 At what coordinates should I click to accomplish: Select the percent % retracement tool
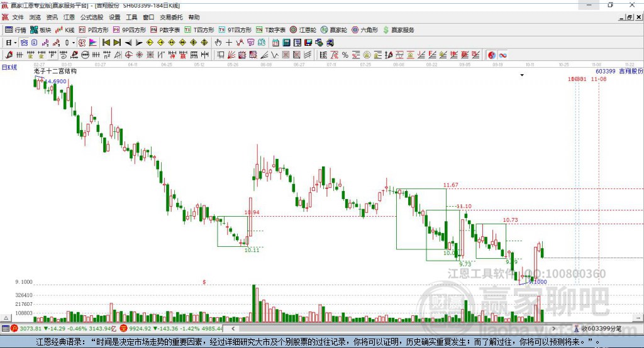(345, 55)
